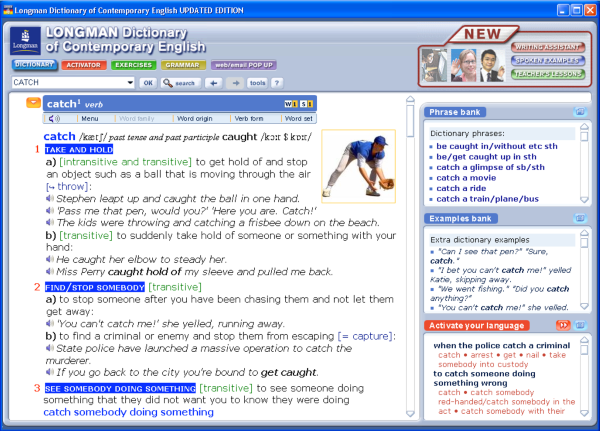Click 'when the police catch a criminal'

(502, 345)
